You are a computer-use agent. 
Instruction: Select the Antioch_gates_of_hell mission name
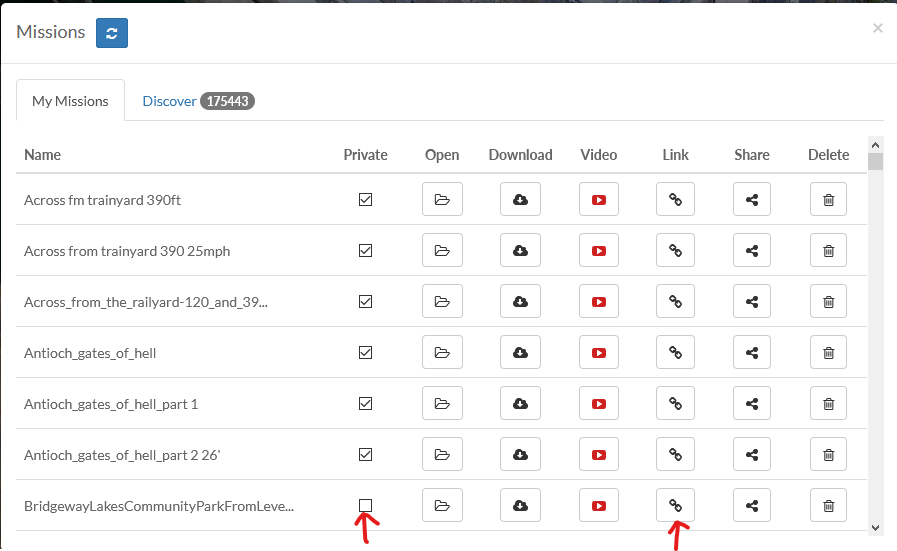click(x=90, y=353)
